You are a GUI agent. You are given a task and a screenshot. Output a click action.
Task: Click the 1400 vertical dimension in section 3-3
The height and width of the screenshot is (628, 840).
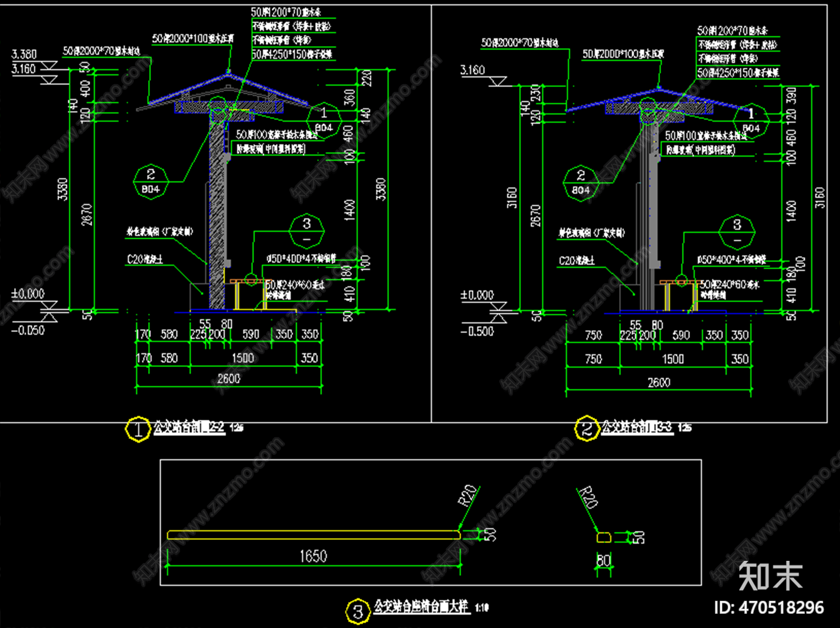pyautogui.click(x=792, y=211)
